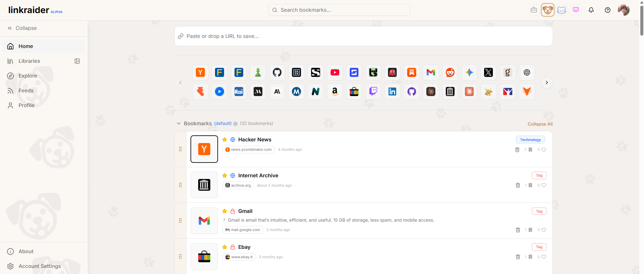Show next shortcuts with the right arrow
The width and height of the screenshot is (644, 274).
pos(547,83)
